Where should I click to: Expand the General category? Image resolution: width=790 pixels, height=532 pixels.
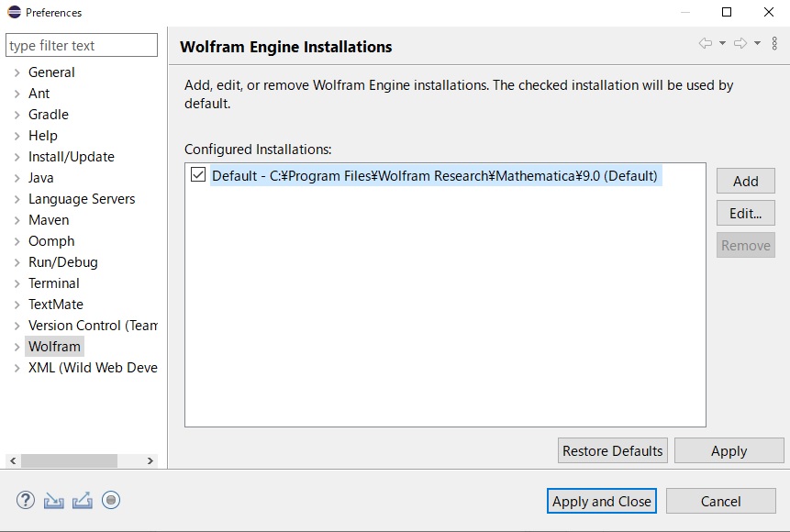click(x=17, y=72)
